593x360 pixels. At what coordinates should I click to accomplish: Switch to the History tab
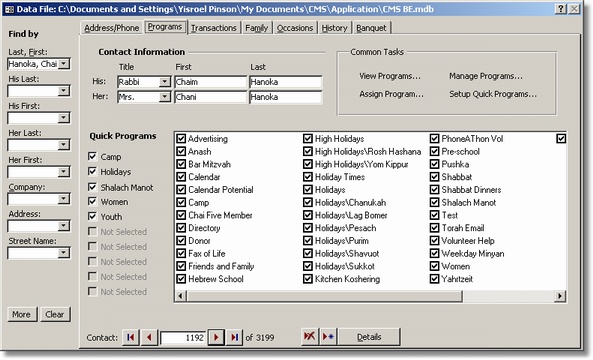click(334, 28)
